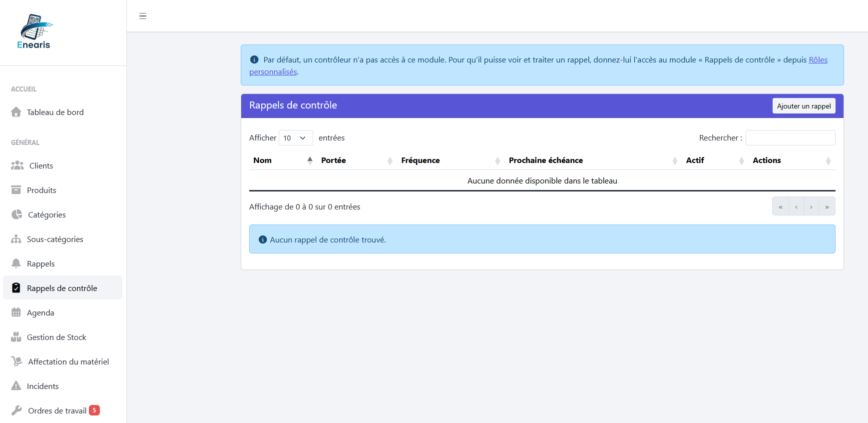
Task: Click 'Affichage de 0 à 0 sur 0 entrées' text
Action: 305,207
